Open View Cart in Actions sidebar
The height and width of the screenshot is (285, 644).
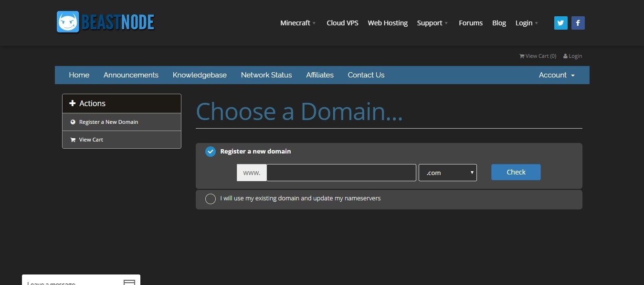click(122, 140)
